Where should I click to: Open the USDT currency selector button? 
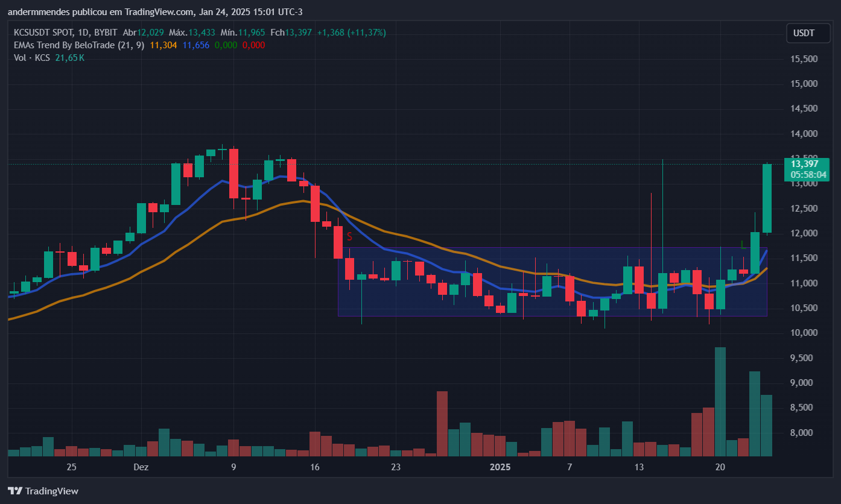[x=808, y=33]
